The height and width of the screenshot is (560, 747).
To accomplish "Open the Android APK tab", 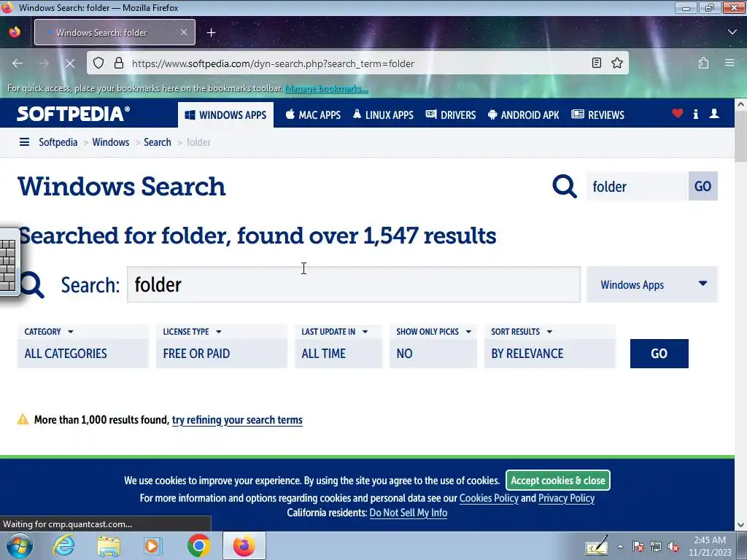I will [524, 114].
